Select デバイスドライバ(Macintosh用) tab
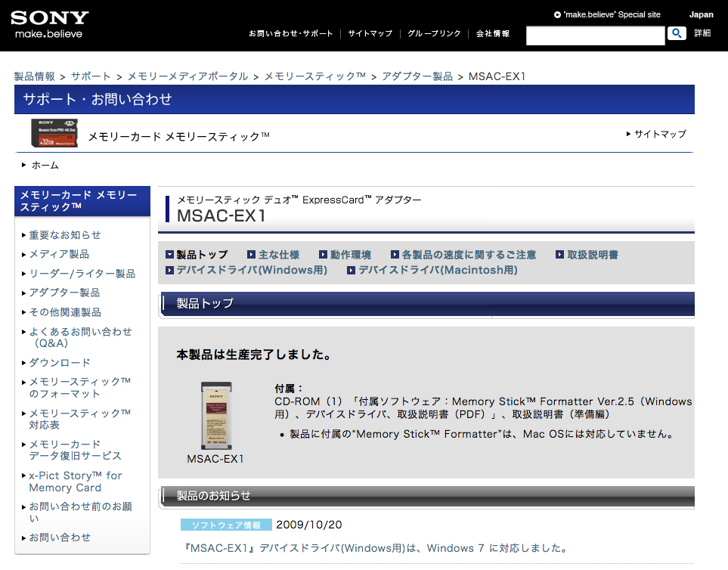728x570 pixels. (x=438, y=270)
